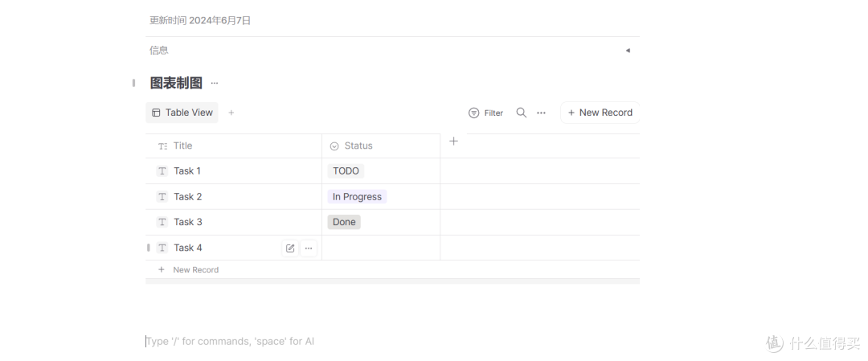The image size is (868, 361).
Task: Click the 'Type / for commands' text line
Action: click(x=231, y=341)
